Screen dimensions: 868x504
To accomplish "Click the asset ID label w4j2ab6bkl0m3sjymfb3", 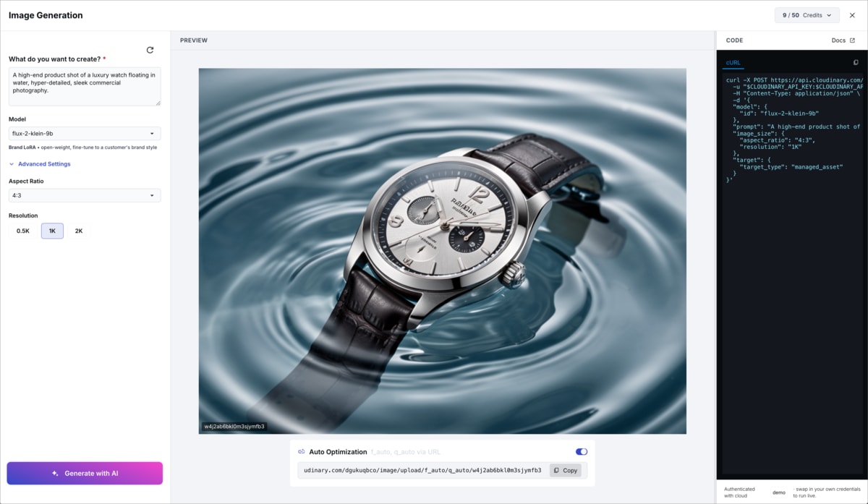I will pyautogui.click(x=234, y=427).
